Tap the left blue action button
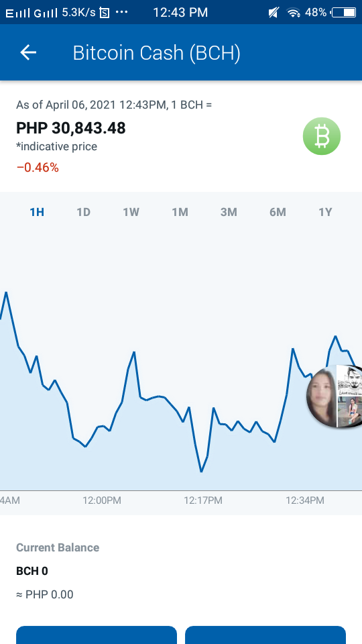 (x=97, y=635)
